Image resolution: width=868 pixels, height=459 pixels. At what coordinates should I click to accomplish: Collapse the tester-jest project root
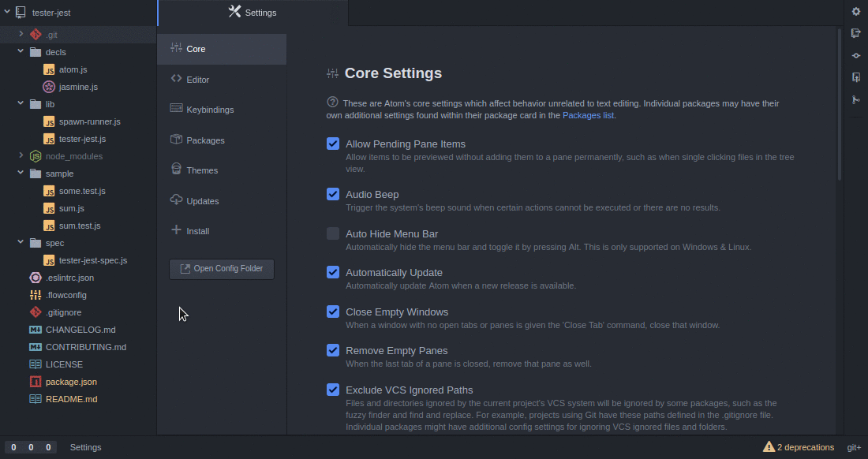[6, 12]
